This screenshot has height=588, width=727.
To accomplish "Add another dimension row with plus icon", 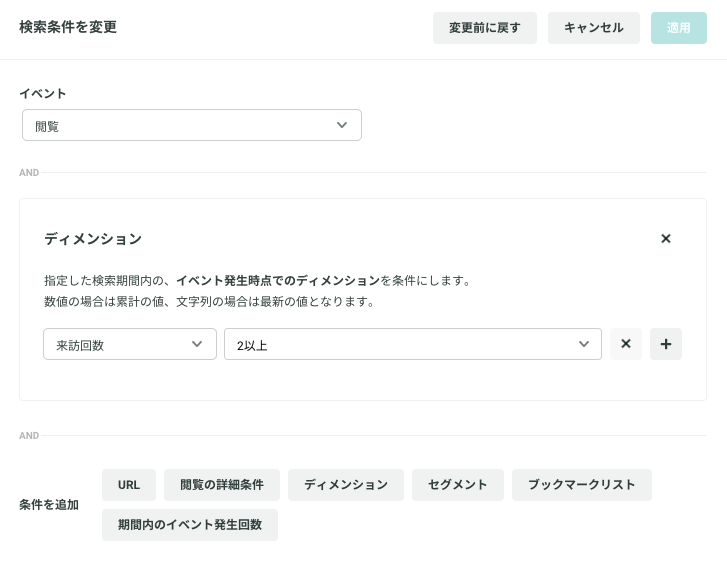I will [x=665, y=344].
